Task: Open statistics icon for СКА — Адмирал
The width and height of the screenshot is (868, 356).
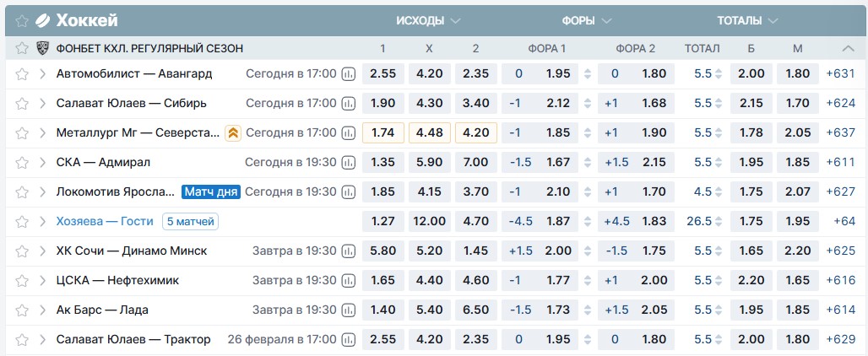Action: [349, 163]
